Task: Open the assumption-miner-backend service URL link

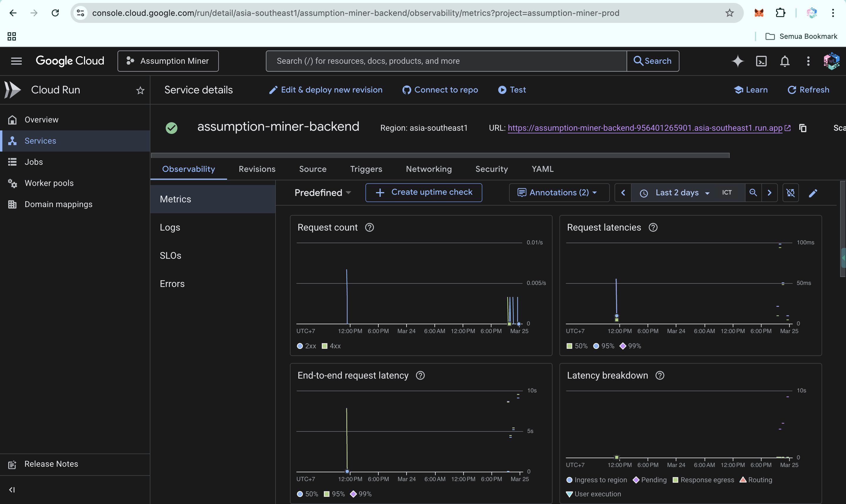Action: [644, 128]
